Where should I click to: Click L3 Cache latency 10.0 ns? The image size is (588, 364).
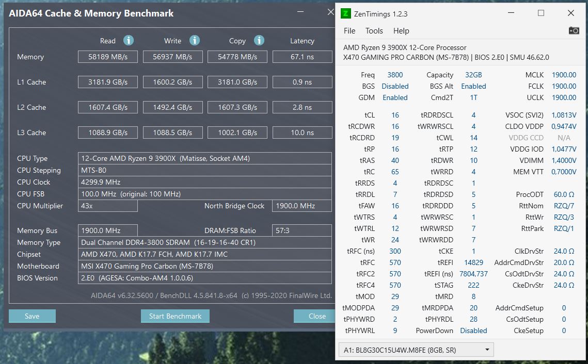coord(302,133)
